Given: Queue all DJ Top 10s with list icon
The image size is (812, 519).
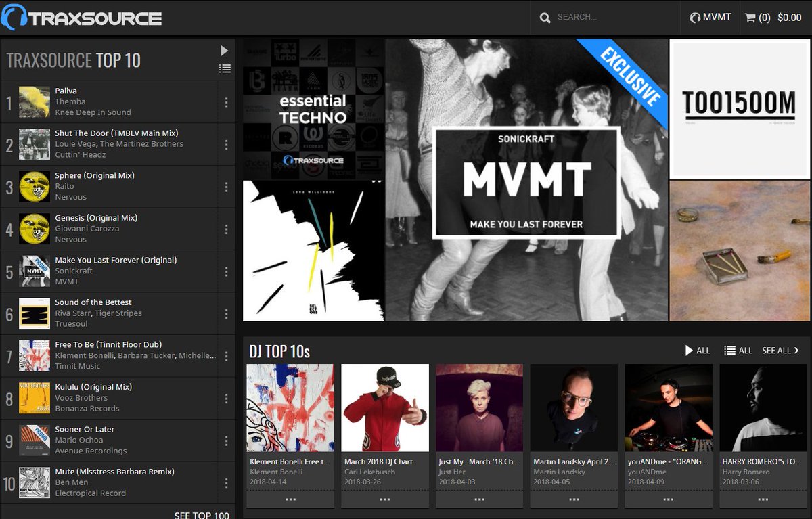Looking at the screenshot, I should 738,351.
